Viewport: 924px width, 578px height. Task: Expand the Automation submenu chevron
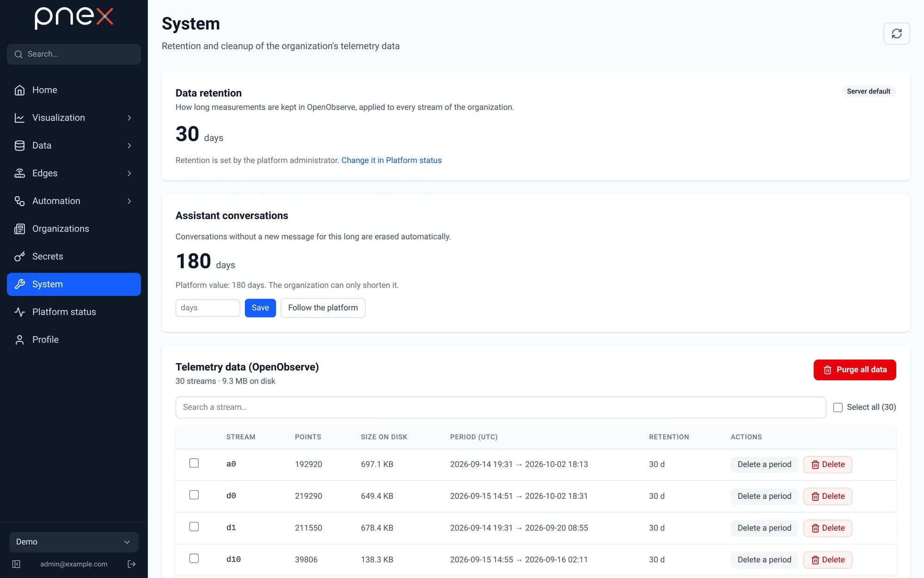129,201
